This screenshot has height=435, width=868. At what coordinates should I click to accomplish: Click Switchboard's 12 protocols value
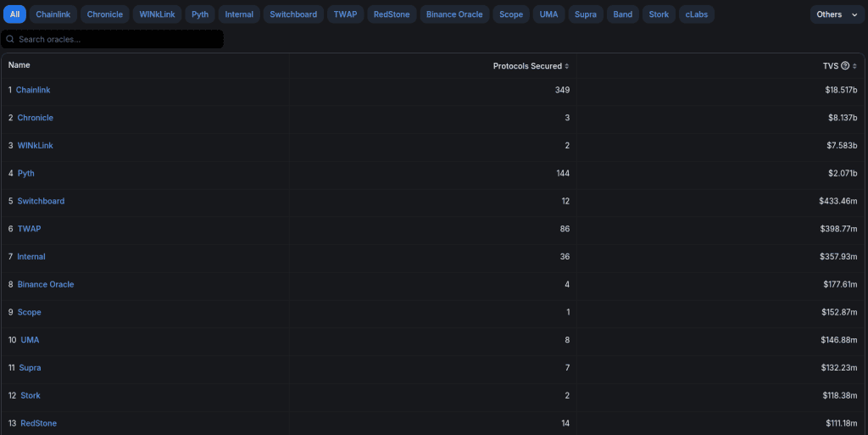point(565,201)
